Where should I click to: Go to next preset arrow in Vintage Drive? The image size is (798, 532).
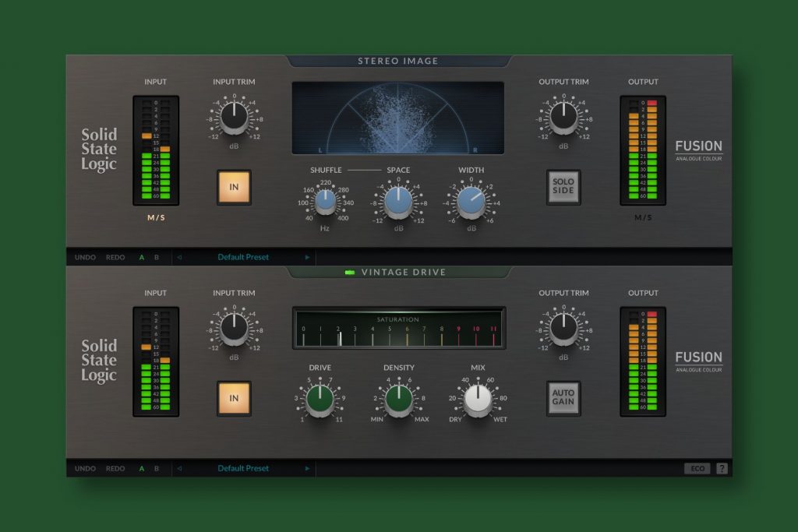pyautogui.click(x=307, y=468)
